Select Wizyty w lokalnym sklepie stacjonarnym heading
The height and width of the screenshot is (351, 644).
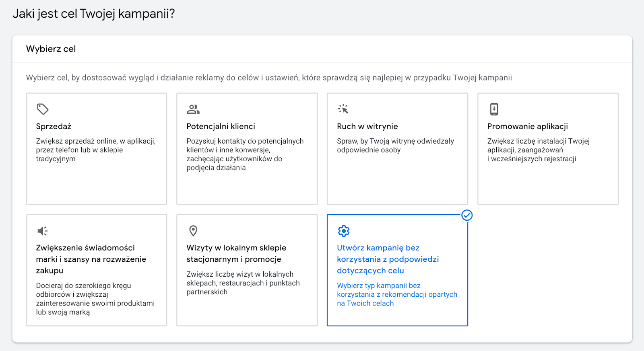[x=236, y=253]
